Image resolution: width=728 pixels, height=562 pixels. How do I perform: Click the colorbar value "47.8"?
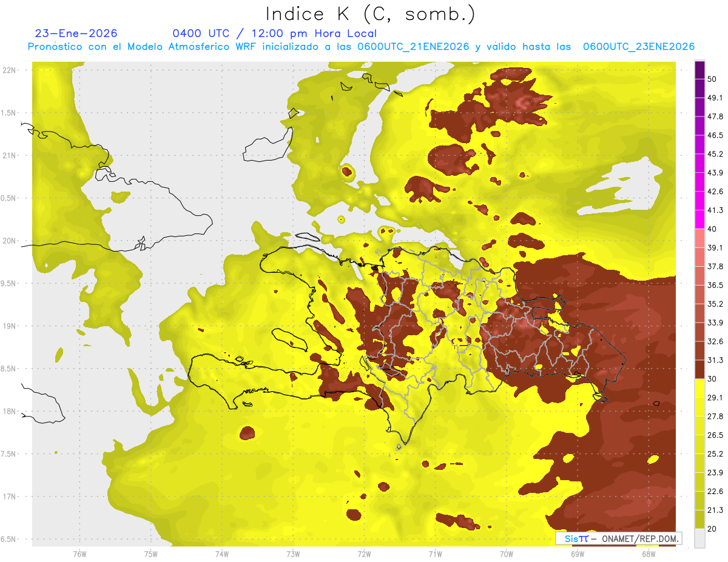[715, 116]
